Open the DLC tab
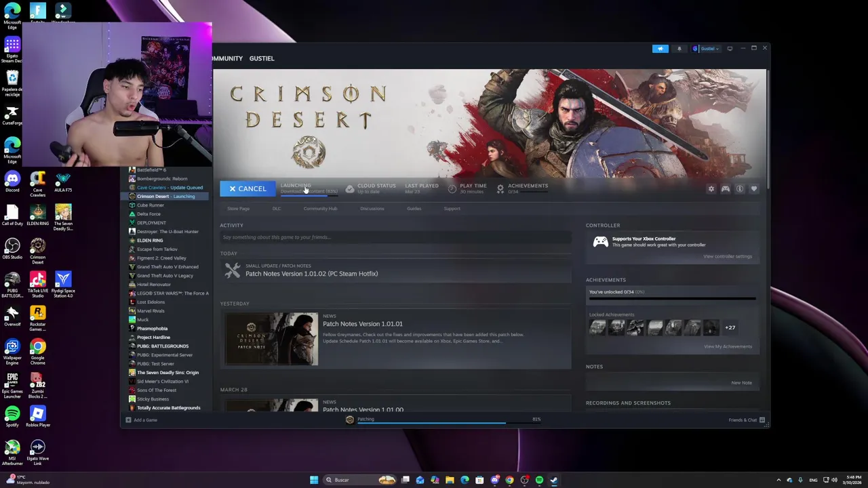The image size is (868, 488). pos(277,209)
